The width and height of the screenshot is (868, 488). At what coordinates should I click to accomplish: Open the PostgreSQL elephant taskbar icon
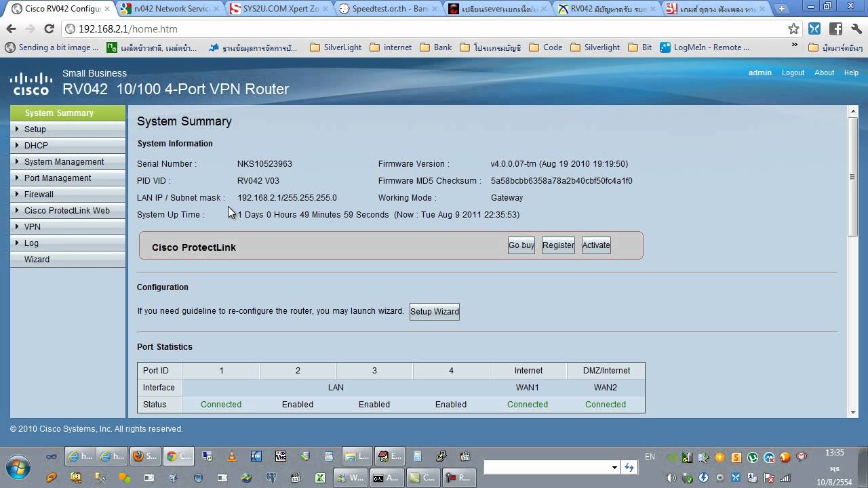(271, 478)
